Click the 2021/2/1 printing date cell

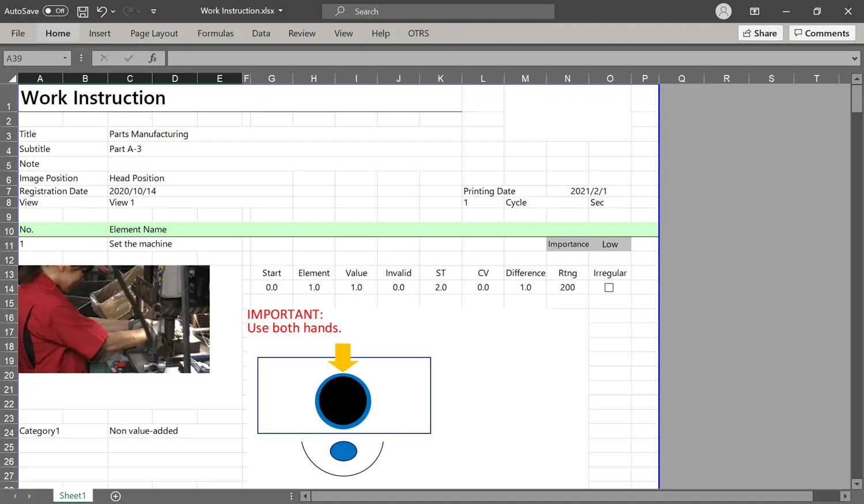point(588,191)
